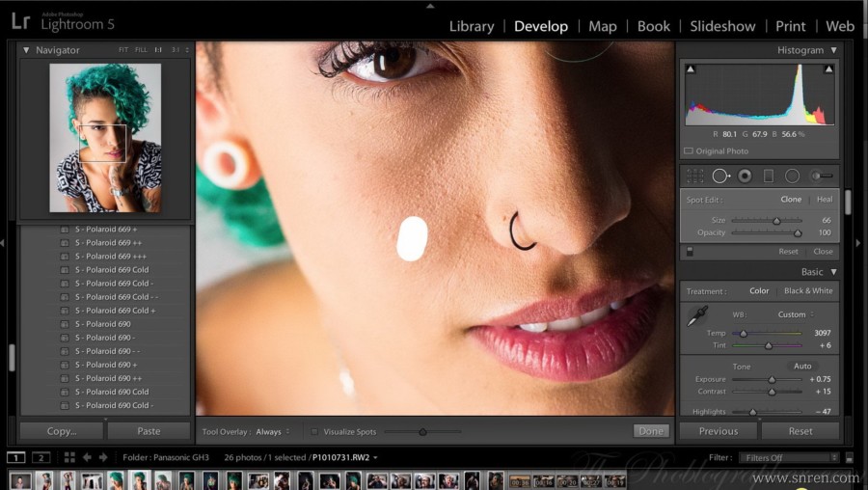
Task: Switch to the Slideshow module
Action: 722,27
